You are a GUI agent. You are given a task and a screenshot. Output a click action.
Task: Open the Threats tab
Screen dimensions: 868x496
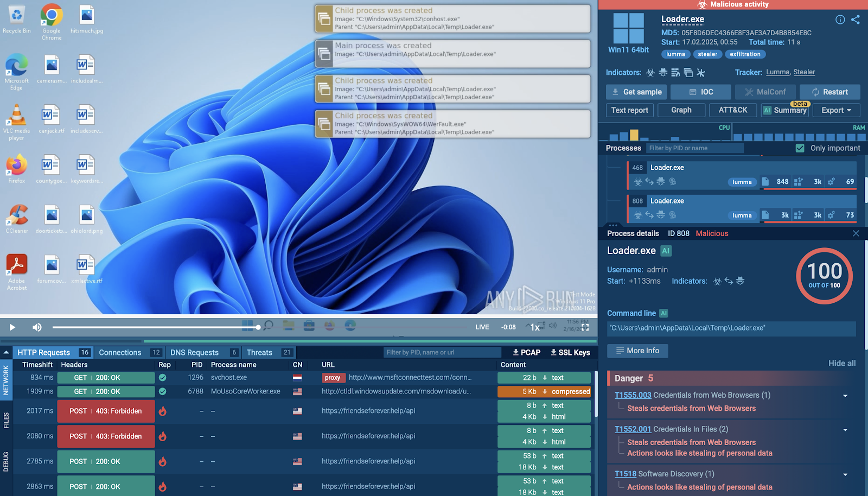(259, 352)
